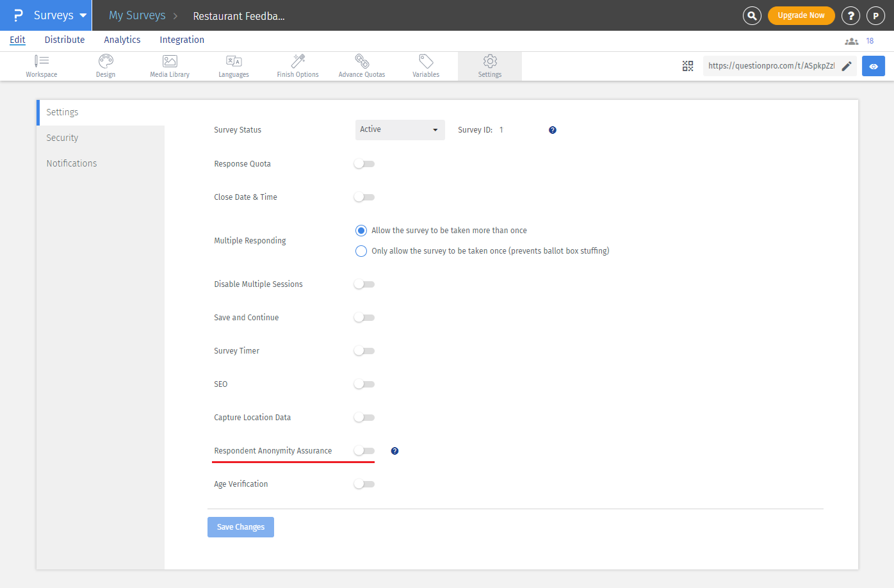The image size is (894, 588).
Task: Click the Upgrade Now button
Action: 801,15
